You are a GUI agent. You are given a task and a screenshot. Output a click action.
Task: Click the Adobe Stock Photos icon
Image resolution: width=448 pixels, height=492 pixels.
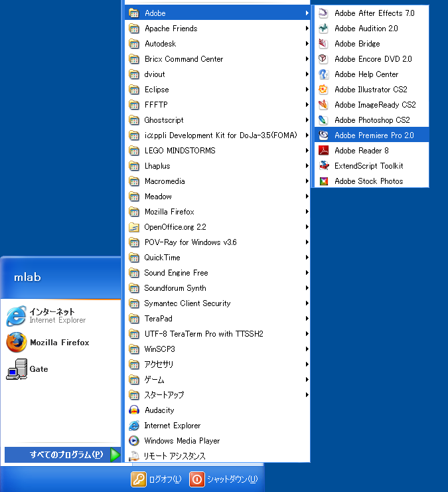(x=323, y=181)
